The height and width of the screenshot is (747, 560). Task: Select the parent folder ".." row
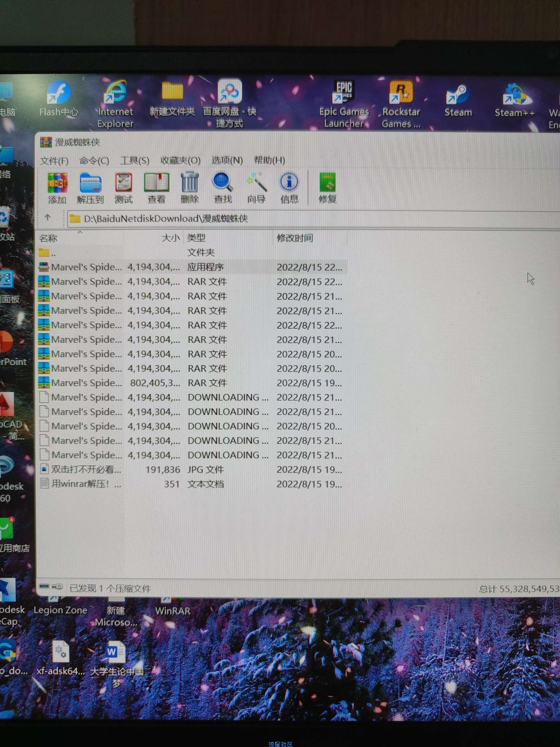coord(192,252)
